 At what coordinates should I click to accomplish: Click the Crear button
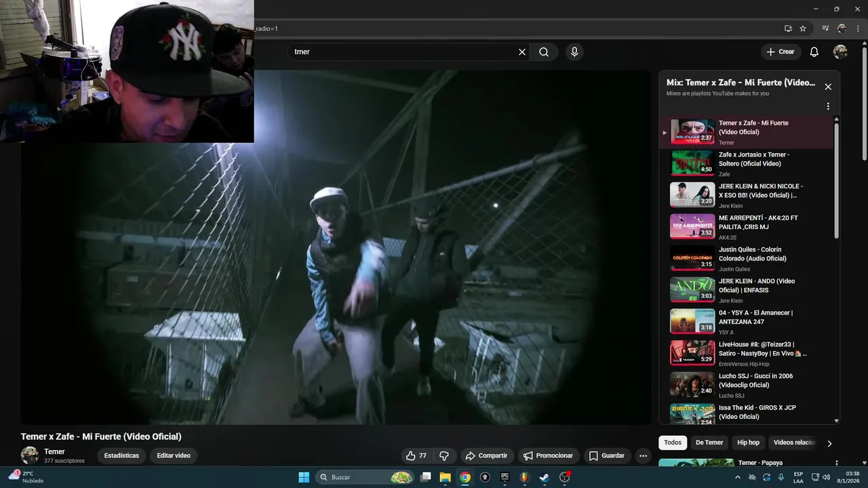781,52
